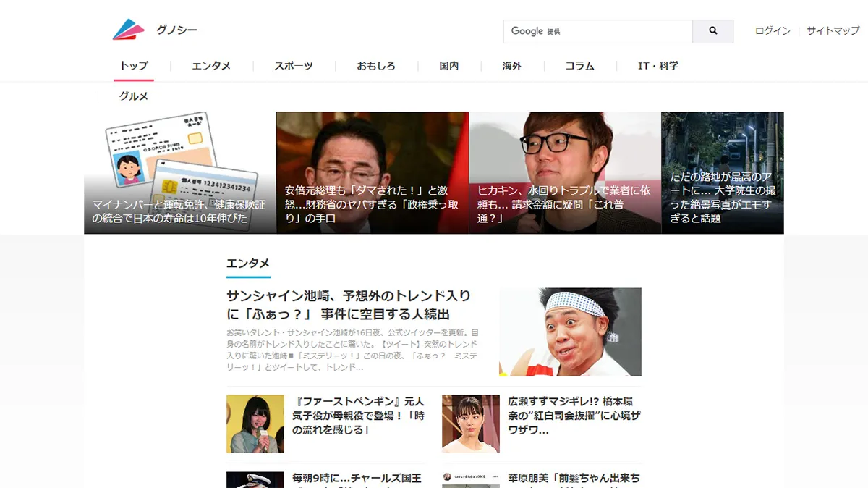
Task: Open the 海外 news tab
Action: pos(511,66)
